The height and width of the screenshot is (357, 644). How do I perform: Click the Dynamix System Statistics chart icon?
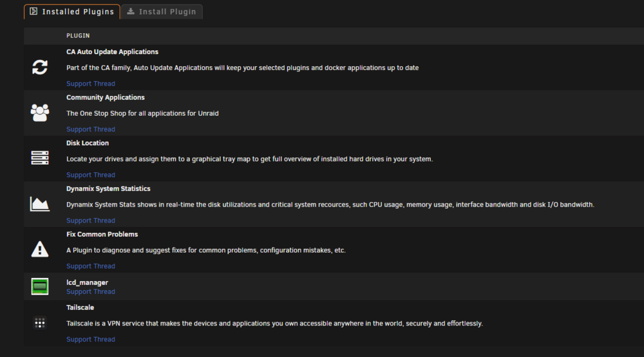[x=40, y=204]
